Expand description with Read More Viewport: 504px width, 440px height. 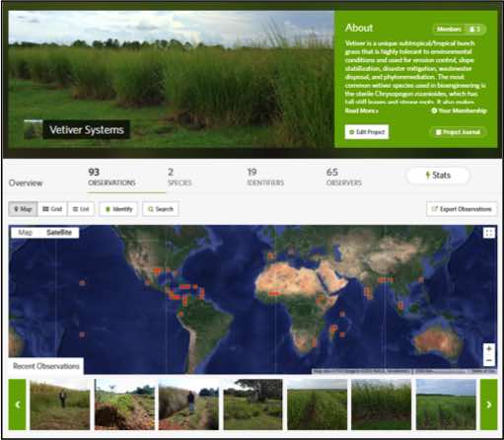point(361,110)
